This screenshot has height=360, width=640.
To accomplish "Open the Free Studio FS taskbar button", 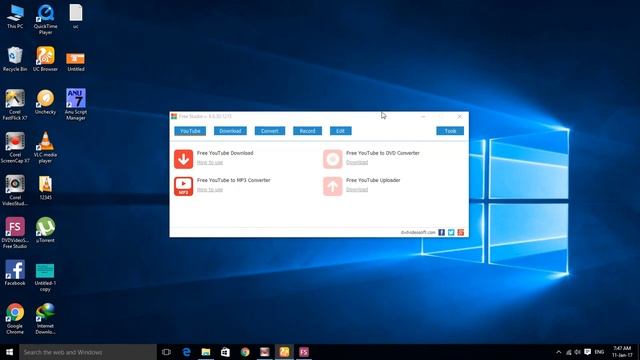I will [x=304, y=352].
